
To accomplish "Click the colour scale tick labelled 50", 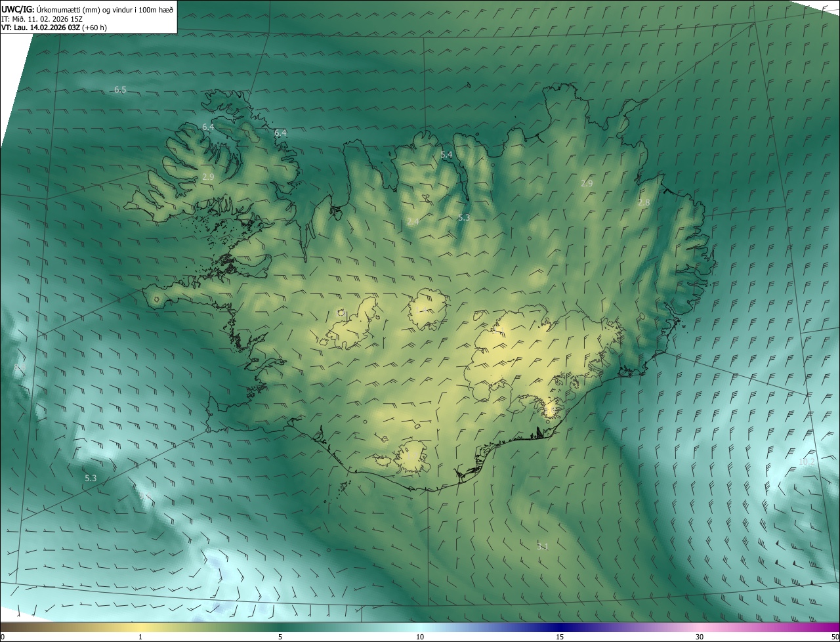I will click(835, 637).
